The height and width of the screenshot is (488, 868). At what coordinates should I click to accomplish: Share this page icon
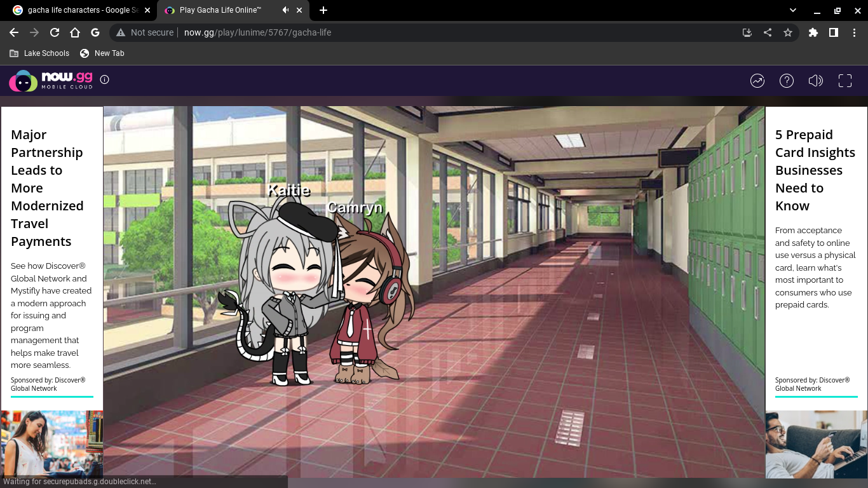[x=768, y=32]
